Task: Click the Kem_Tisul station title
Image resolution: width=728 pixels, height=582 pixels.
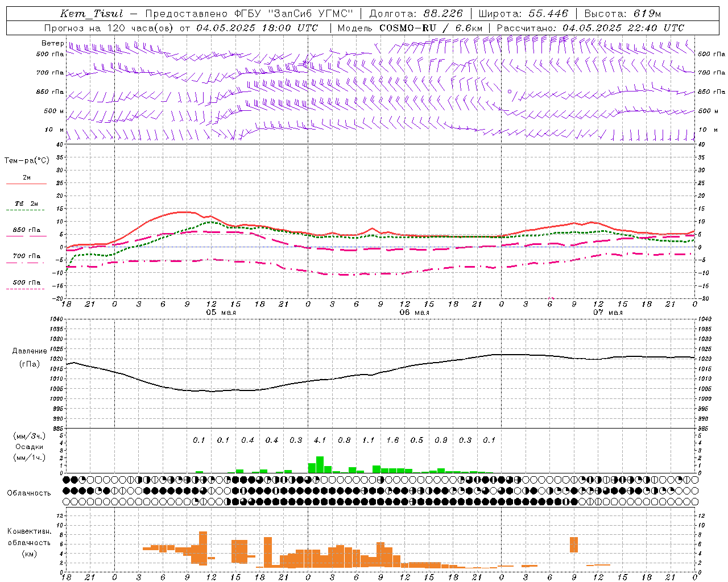Action: point(92,14)
